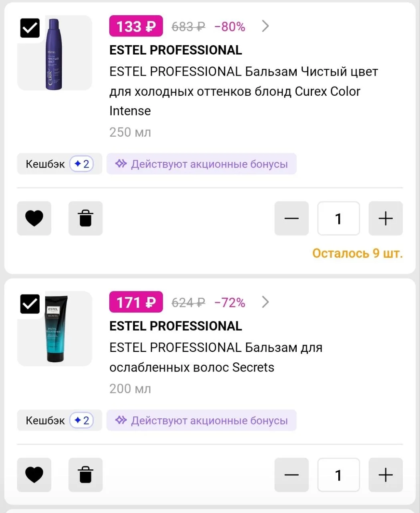Click the 133 ₽ price badge

[136, 26]
